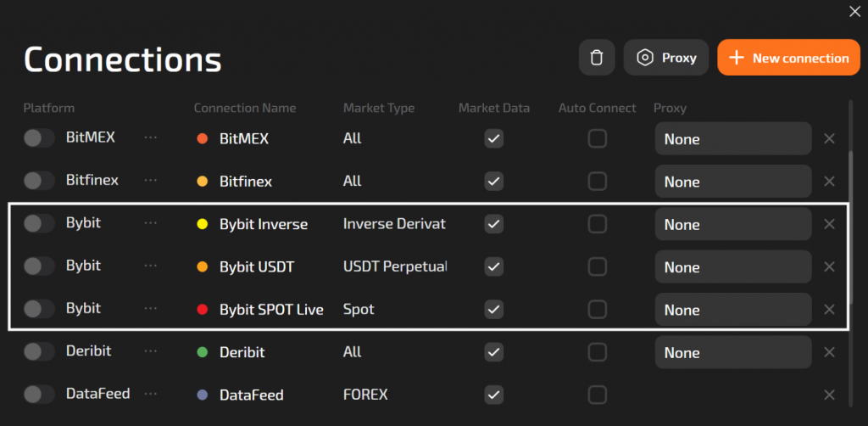
Task: Remove the Bybit SPOT Live connection
Action: (830, 310)
